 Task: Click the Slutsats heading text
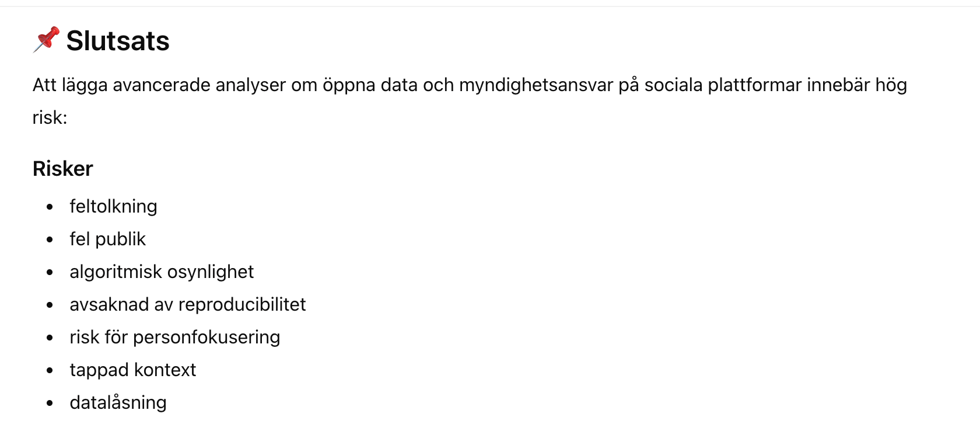pyautogui.click(x=118, y=41)
